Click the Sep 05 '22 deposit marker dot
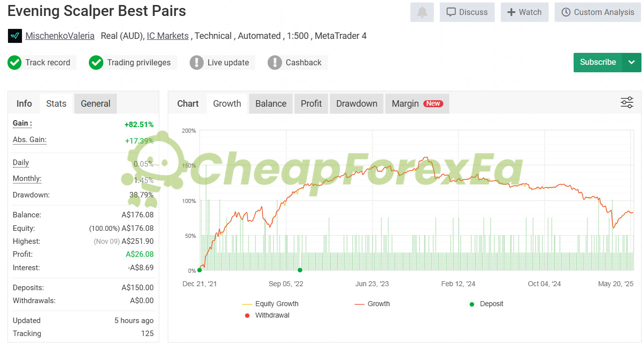644x347 pixels. (x=300, y=270)
